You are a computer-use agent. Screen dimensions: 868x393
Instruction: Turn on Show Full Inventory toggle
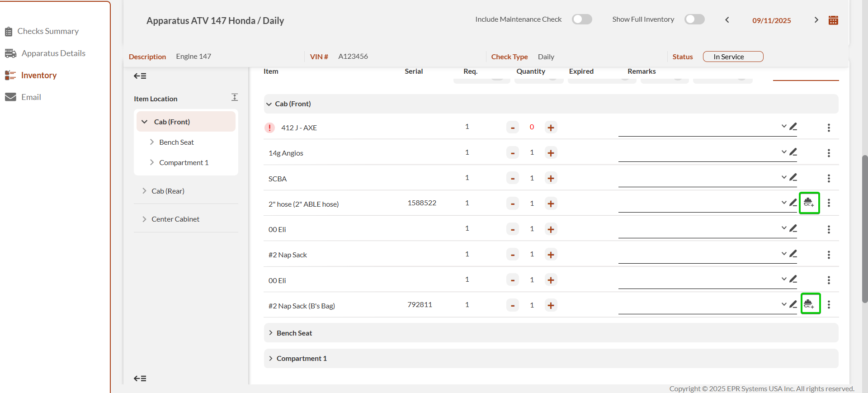pos(694,19)
